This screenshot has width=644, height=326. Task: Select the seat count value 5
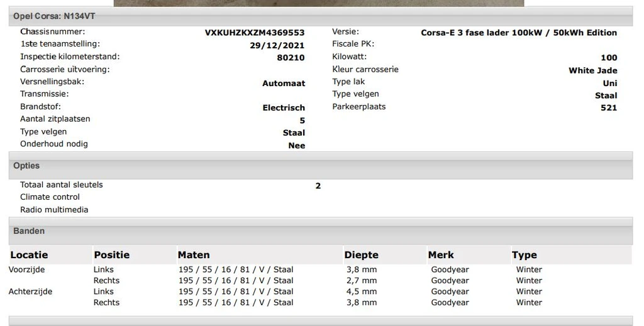[303, 121]
